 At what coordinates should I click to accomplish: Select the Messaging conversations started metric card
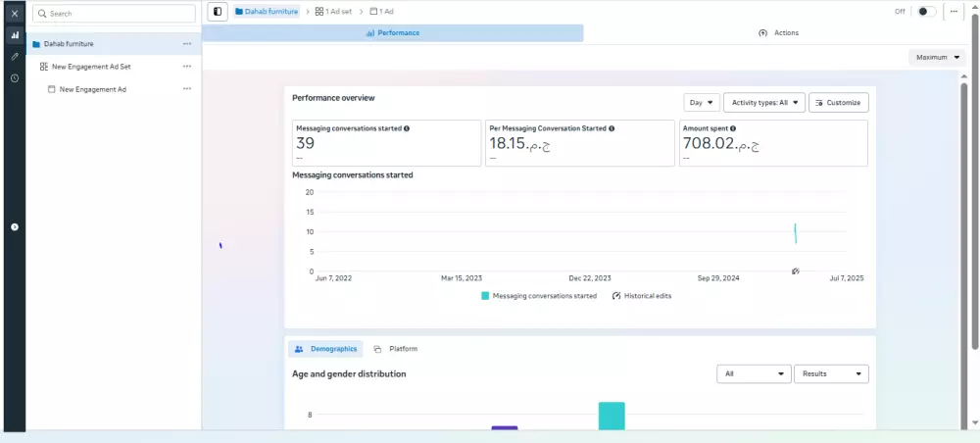(387, 143)
